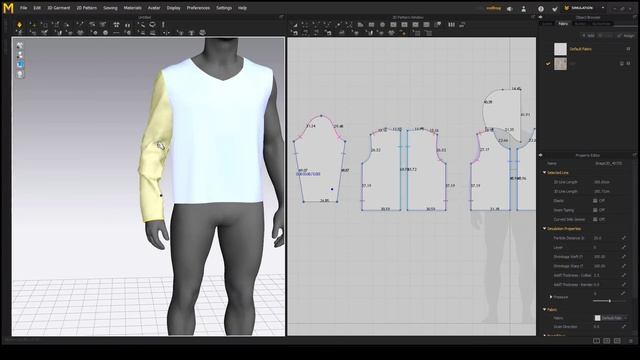The width and height of the screenshot is (640, 360).
Task: Open the 2D Pattern menu
Action: pyautogui.click(x=87, y=8)
